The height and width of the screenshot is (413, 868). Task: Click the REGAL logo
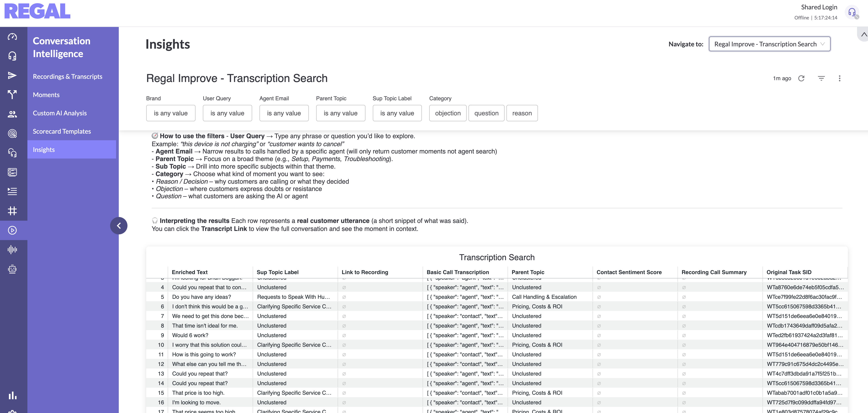(37, 11)
